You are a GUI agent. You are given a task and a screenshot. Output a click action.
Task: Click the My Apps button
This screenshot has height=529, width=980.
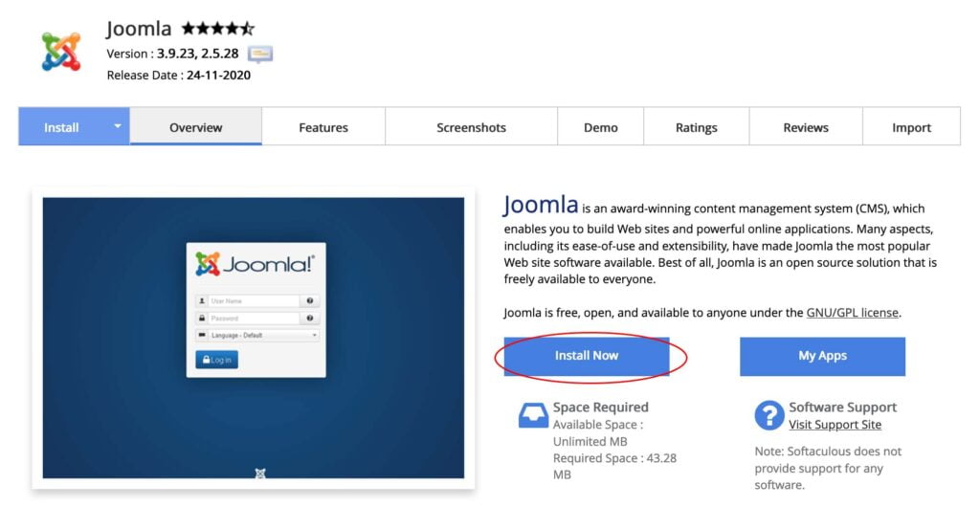pyautogui.click(x=822, y=356)
